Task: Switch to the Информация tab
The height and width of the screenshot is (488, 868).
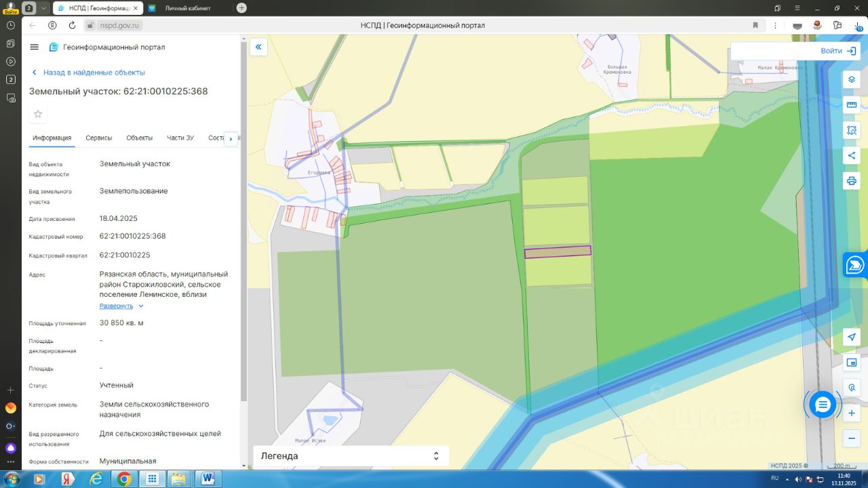Action: coord(52,138)
